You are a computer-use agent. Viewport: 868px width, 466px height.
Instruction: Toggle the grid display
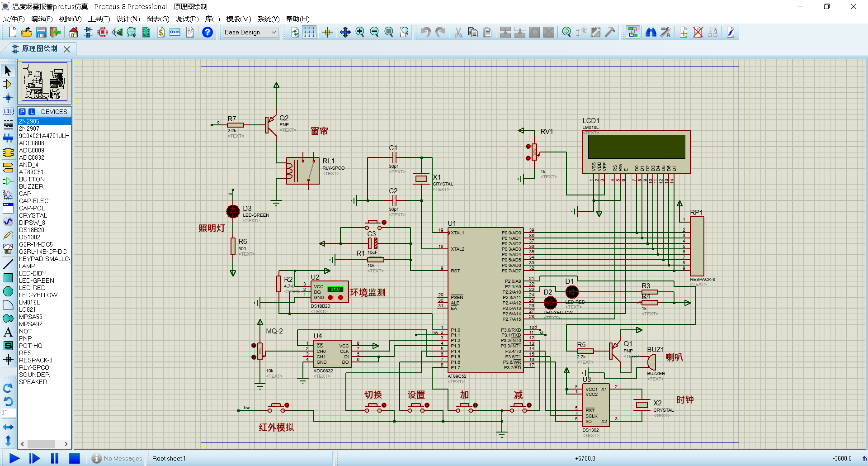point(309,32)
